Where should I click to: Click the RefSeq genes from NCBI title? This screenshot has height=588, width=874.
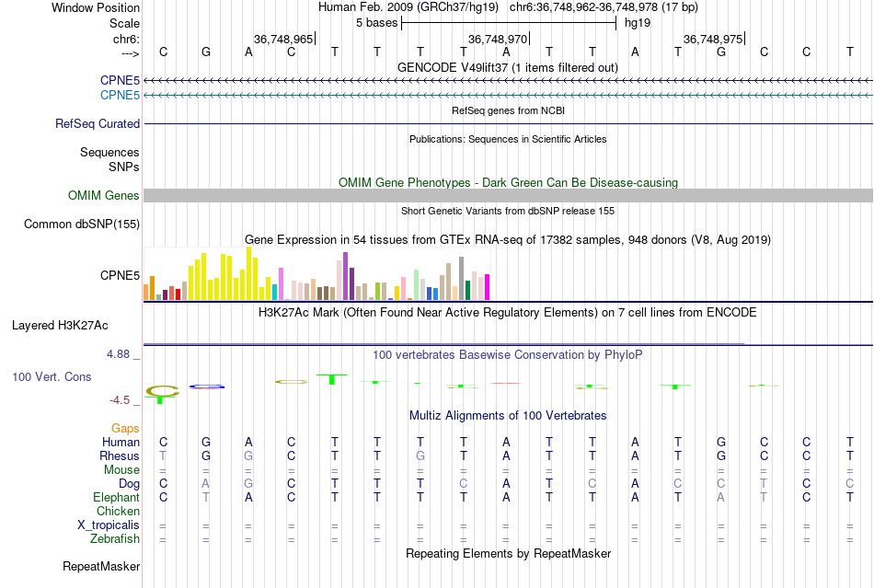click(508, 110)
